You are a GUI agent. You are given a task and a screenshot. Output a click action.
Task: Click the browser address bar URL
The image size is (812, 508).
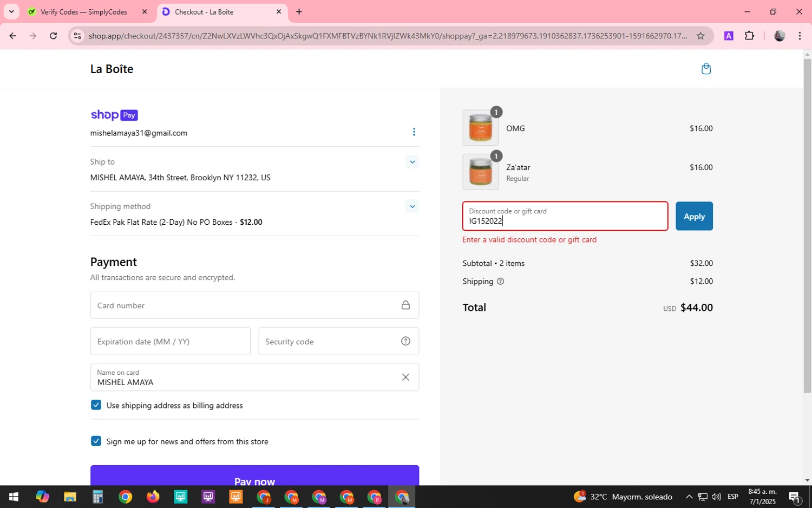click(388, 36)
